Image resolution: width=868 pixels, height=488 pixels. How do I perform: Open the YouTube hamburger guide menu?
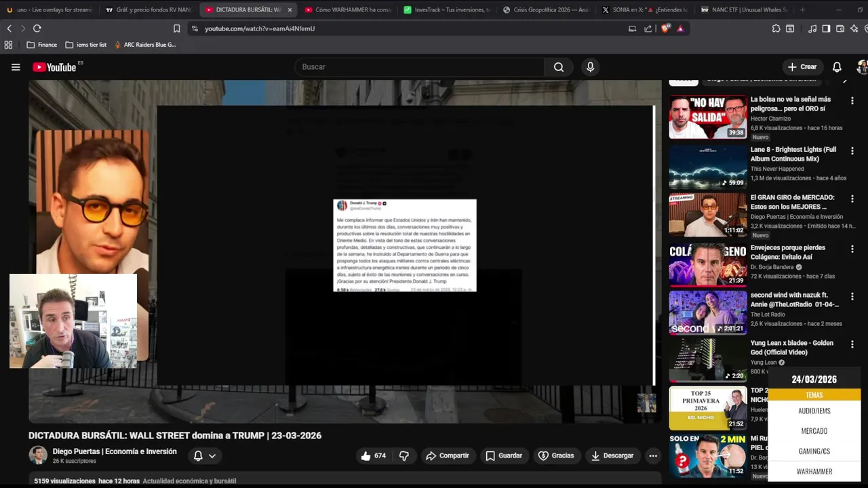(x=16, y=67)
